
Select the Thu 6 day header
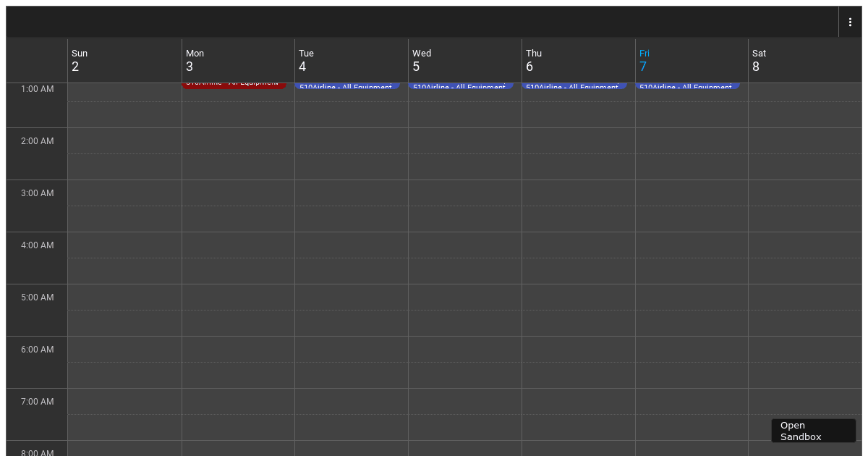[x=576, y=60]
